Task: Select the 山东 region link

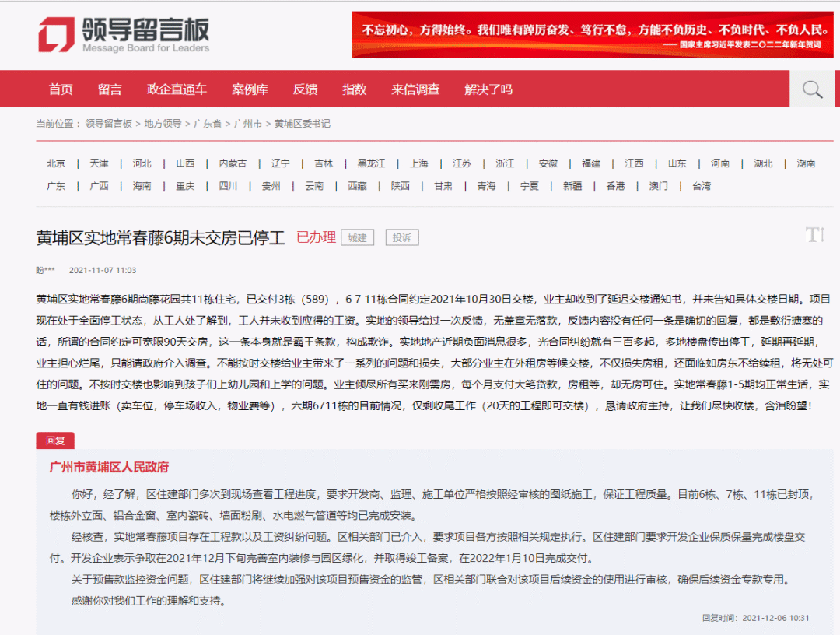Action: 677,163
